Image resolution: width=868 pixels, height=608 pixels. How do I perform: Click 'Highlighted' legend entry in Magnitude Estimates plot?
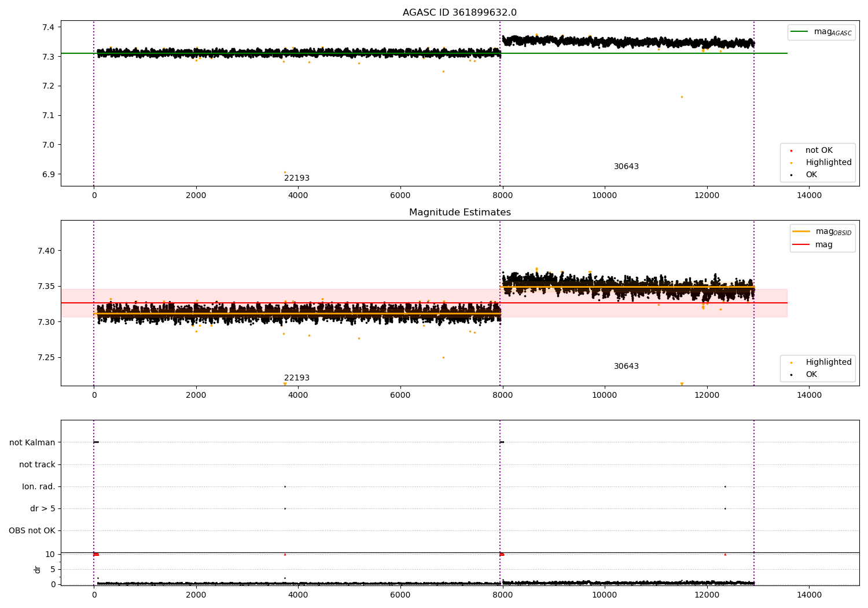click(828, 362)
